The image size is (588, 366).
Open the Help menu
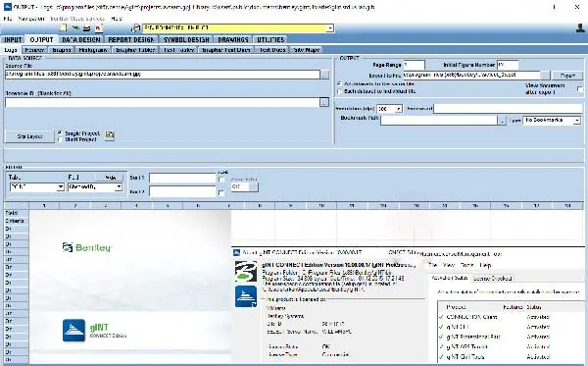117,19
